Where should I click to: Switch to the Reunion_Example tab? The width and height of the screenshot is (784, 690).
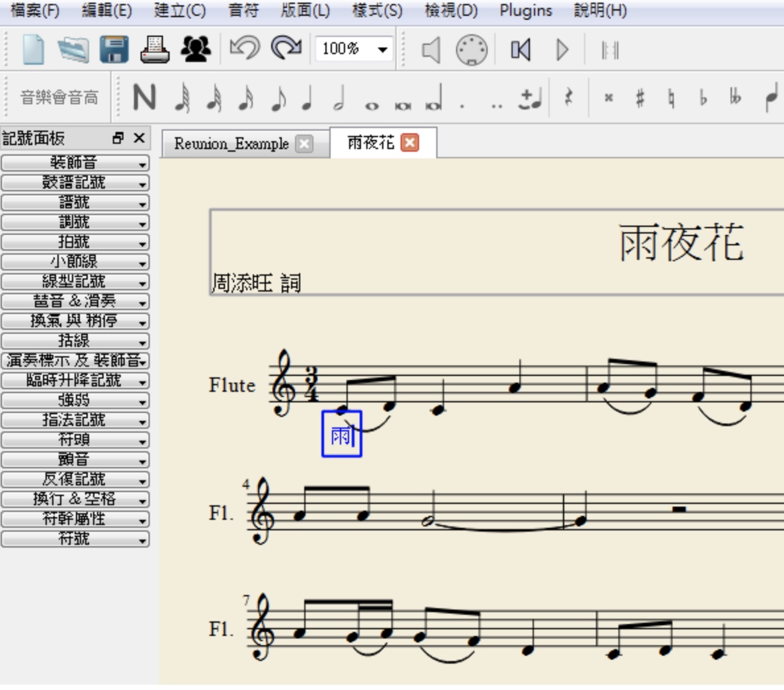point(232,144)
